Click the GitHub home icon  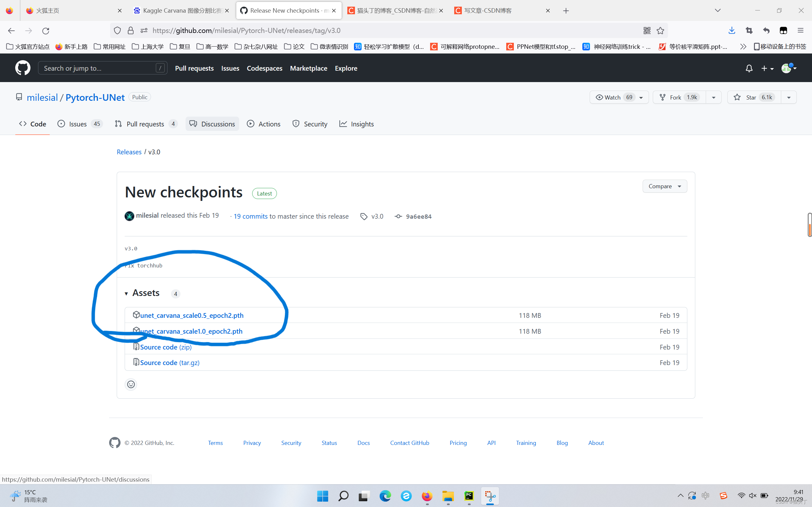[x=23, y=68]
